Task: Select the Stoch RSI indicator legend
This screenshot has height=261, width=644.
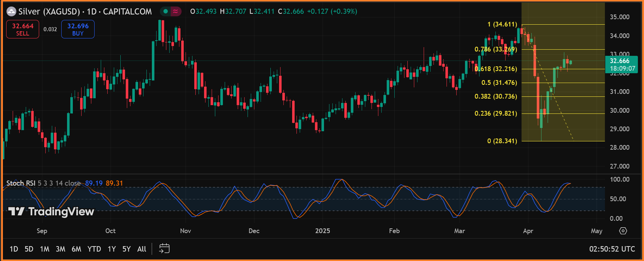Action: tap(21, 183)
